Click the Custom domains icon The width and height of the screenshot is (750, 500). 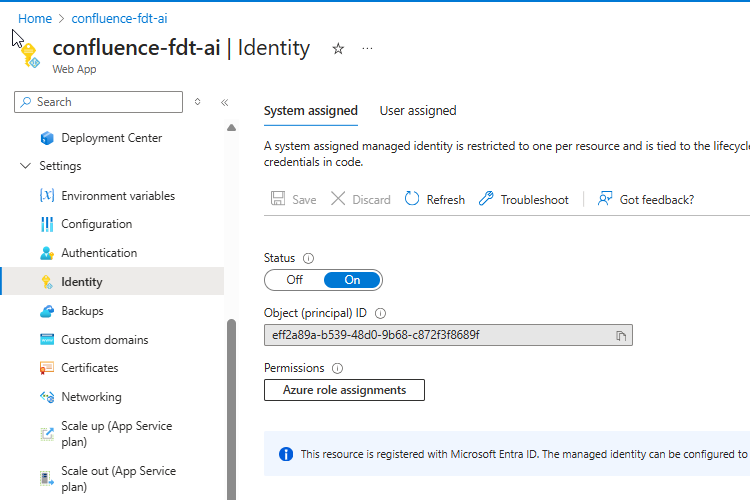coord(47,340)
